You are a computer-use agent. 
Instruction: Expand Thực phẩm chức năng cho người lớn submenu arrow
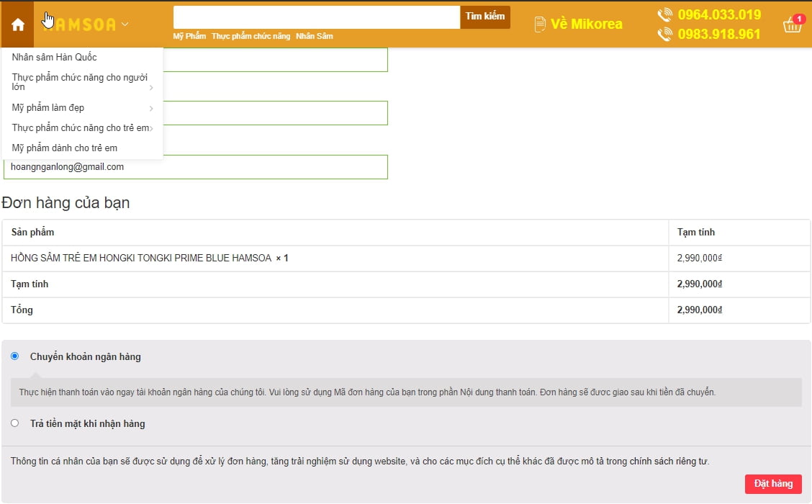151,88
